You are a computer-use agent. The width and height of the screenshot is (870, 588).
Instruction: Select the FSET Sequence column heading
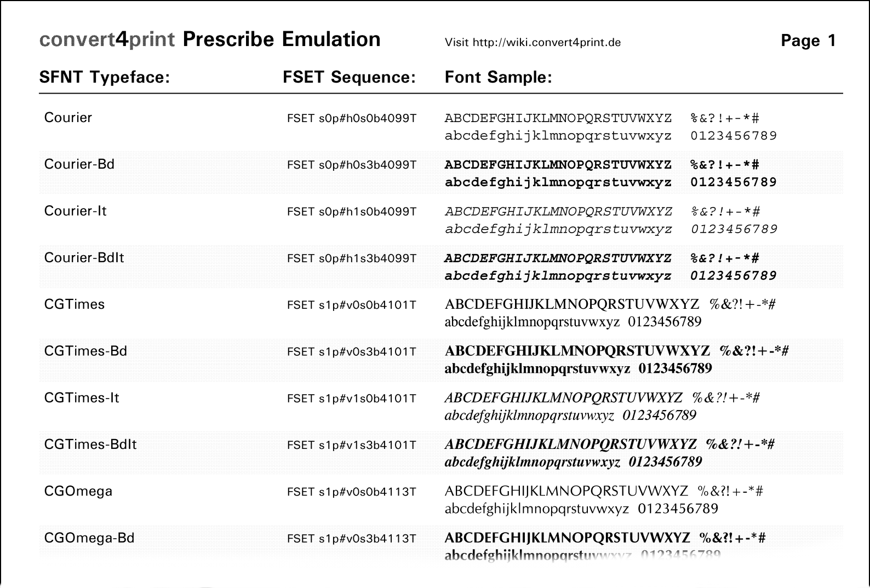pyautogui.click(x=350, y=77)
